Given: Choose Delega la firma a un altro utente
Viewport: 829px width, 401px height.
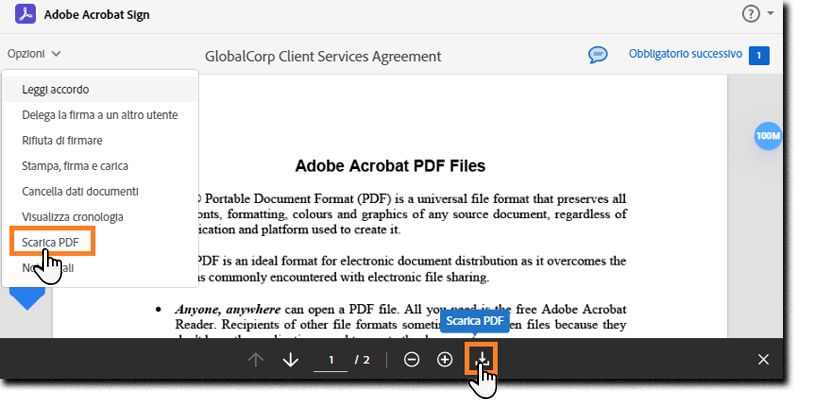Looking at the screenshot, I should click(100, 115).
